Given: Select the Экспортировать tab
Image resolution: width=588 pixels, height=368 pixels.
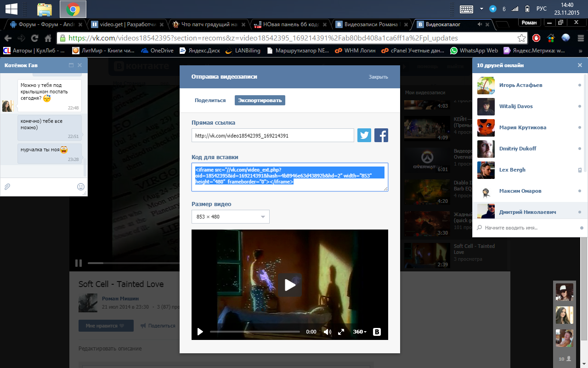Looking at the screenshot, I should (x=260, y=100).
